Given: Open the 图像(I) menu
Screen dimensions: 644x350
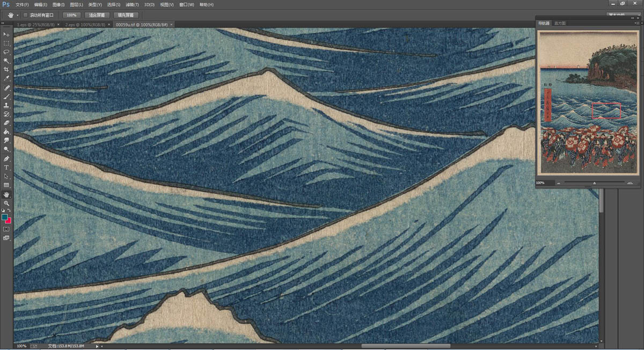Looking at the screenshot, I should click(58, 4).
